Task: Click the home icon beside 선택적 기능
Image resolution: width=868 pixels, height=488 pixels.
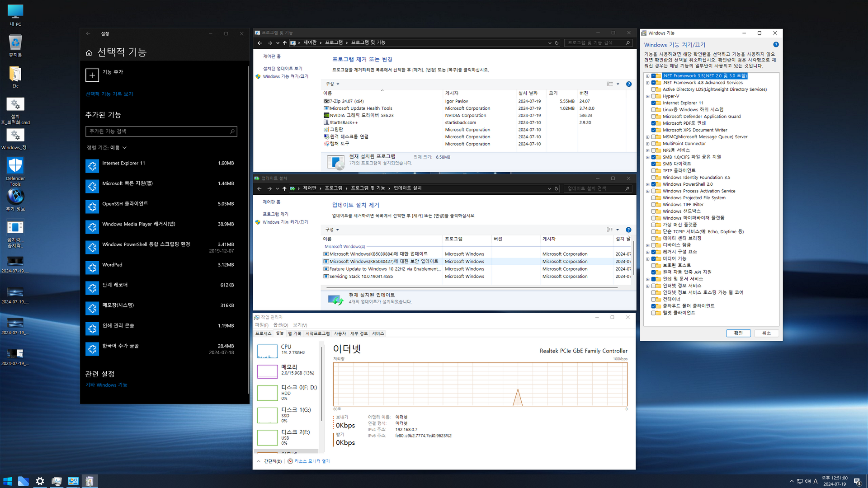Action: [89, 53]
